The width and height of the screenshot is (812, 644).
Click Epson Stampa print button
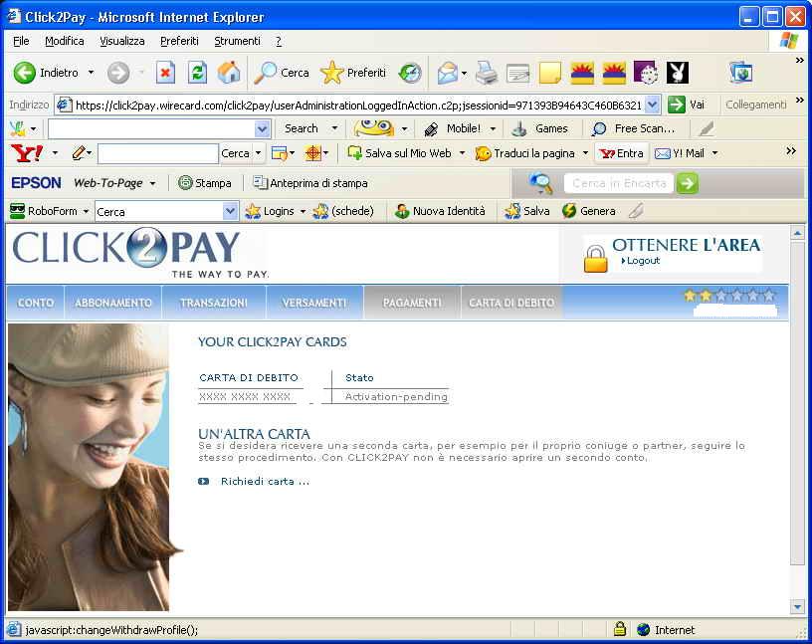click(x=205, y=183)
